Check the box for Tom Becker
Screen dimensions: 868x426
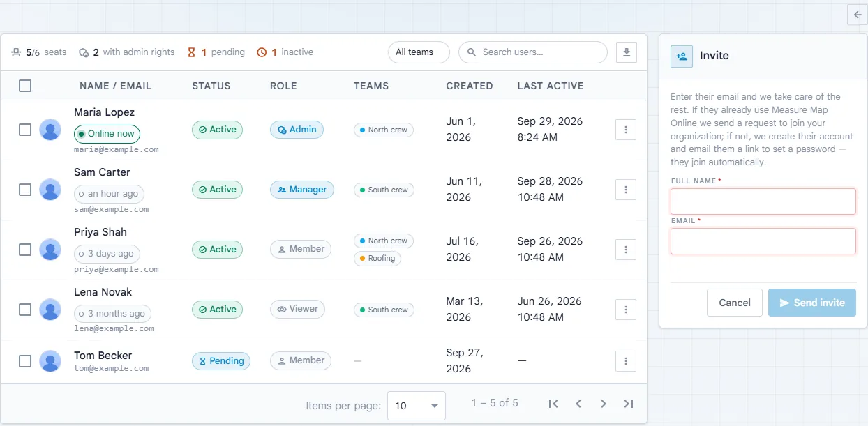[x=25, y=361]
